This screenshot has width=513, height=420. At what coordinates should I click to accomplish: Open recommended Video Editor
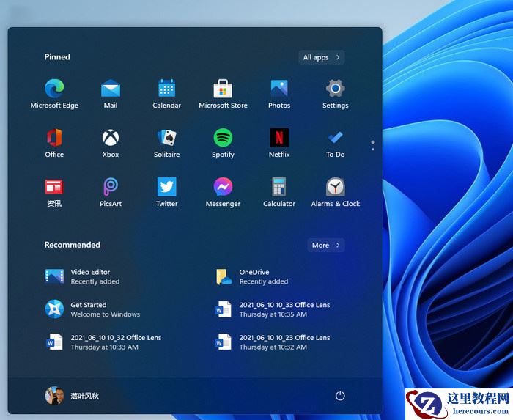[82, 276]
